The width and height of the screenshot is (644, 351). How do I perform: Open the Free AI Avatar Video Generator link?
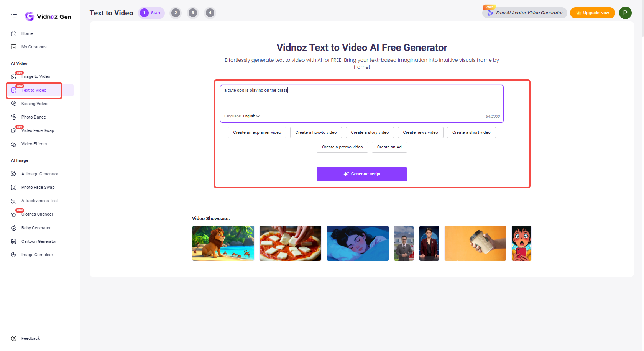tap(529, 13)
